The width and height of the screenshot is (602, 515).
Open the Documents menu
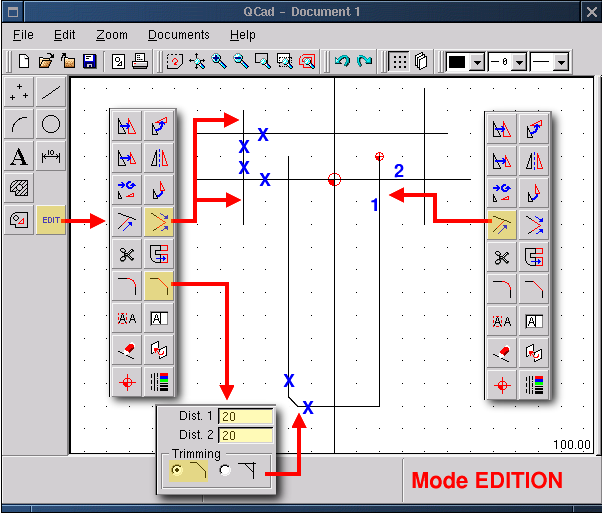coord(178,35)
